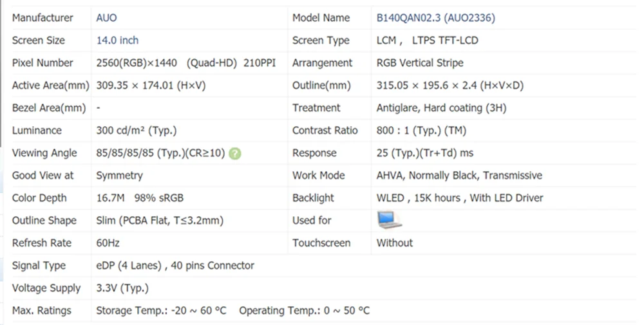644x325 pixels.
Task: Open the B140QAN02.3 (AUO2336) model link
Action: 436,17
